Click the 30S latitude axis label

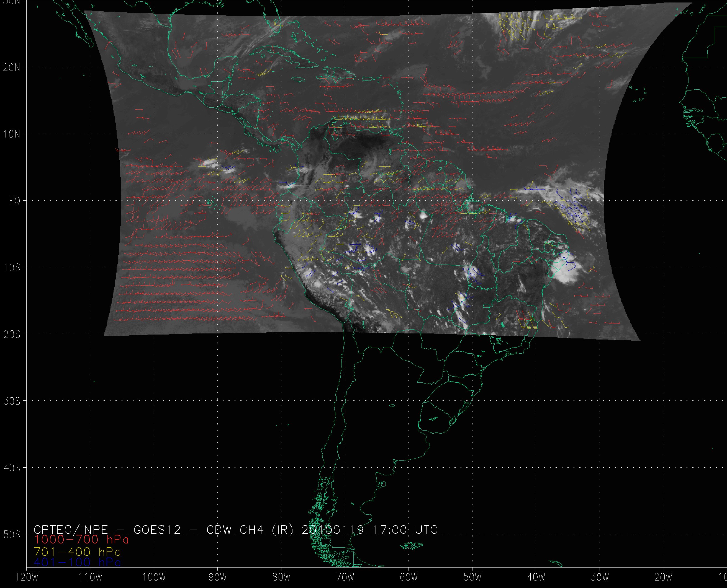pyautogui.click(x=12, y=401)
